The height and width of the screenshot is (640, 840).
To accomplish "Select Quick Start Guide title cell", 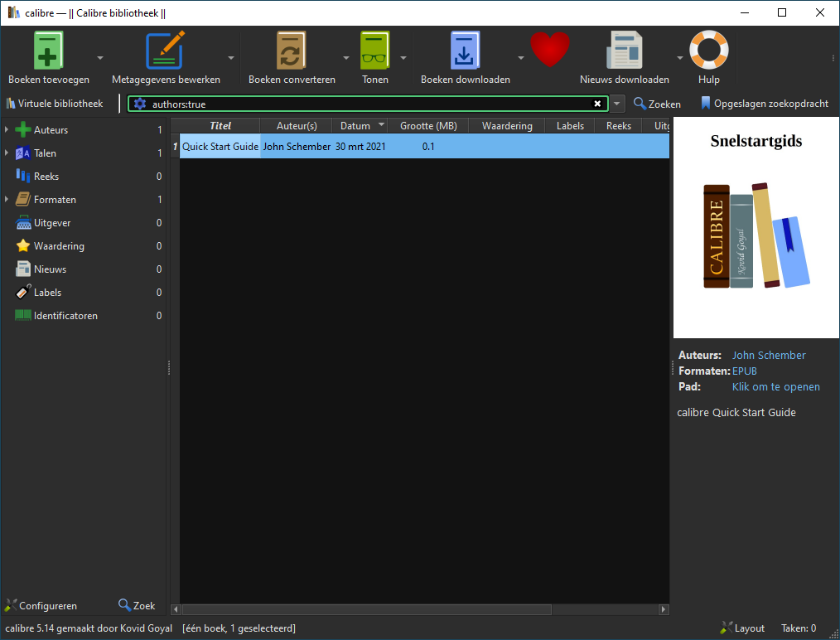I will pos(220,147).
